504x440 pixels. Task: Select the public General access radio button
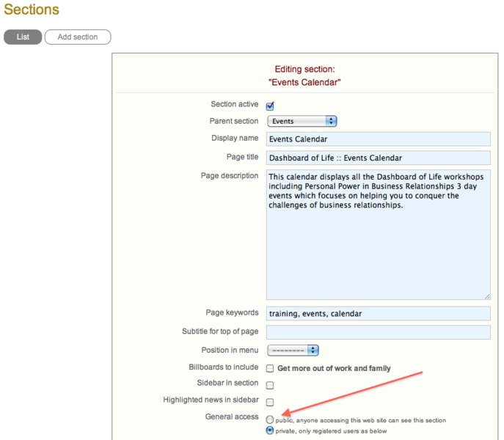[270, 419]
